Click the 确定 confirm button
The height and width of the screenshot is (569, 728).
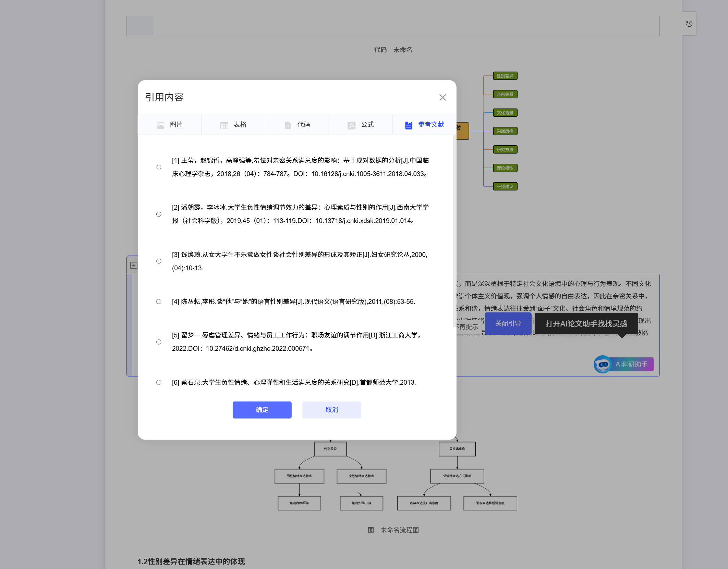[262, 410]
